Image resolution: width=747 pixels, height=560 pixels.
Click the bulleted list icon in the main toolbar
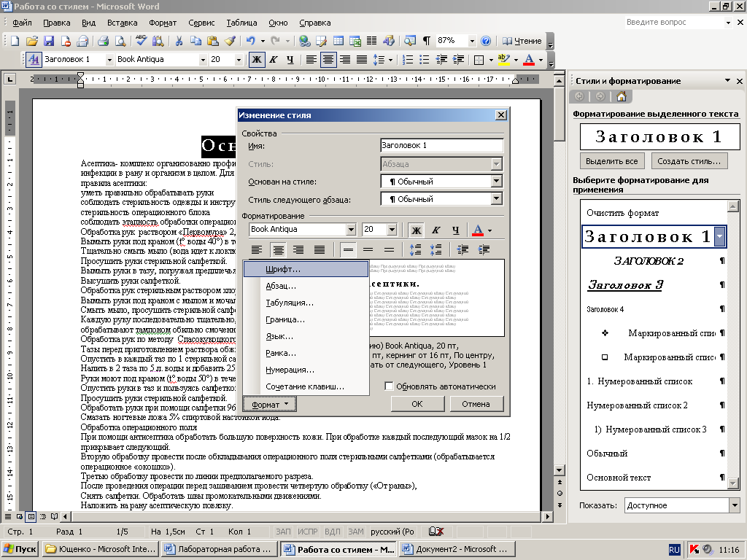point(424,60)
